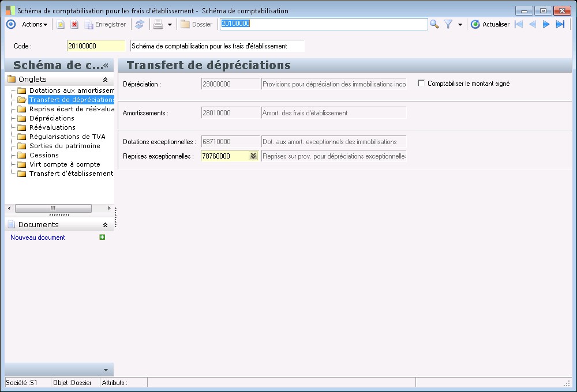Image resolution: width=577 pixels, height=392 pixels.
Task: Click the print icon in the toolbar
Action: coord(158,24)
